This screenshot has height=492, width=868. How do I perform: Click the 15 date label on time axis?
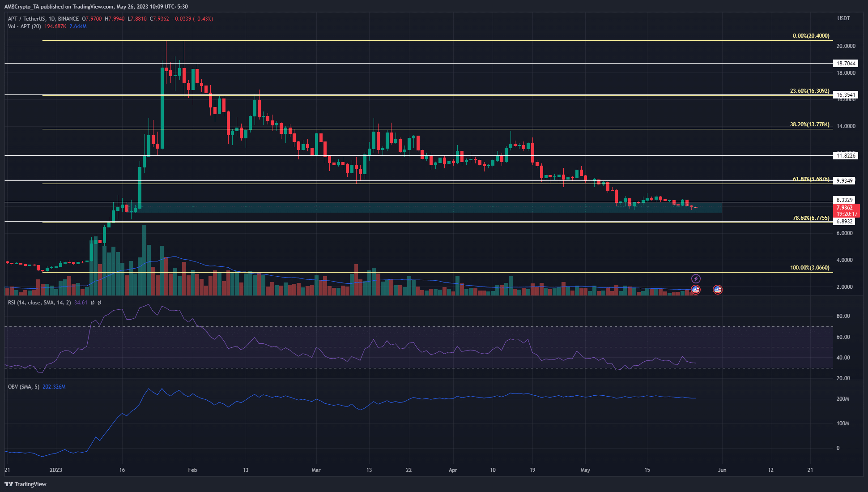(647, 470)
